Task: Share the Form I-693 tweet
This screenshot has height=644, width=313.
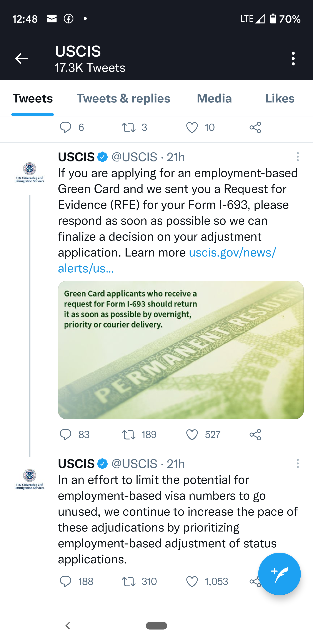Action: pyautogui.click(x=255, y=435)
